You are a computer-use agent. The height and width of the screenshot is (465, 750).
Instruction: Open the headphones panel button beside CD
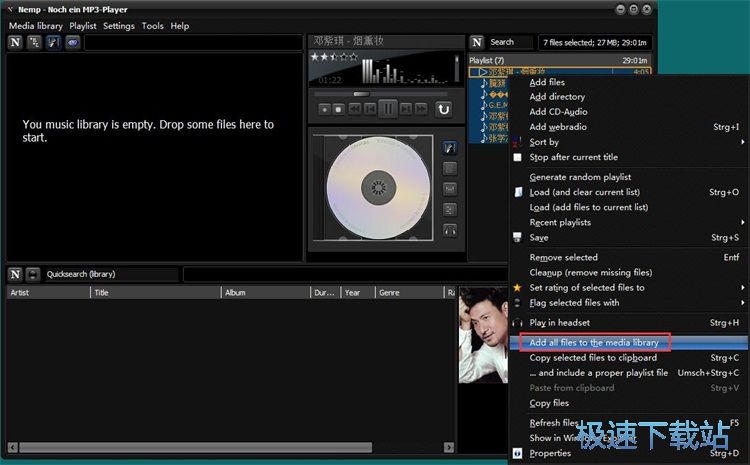coord(450,231)
